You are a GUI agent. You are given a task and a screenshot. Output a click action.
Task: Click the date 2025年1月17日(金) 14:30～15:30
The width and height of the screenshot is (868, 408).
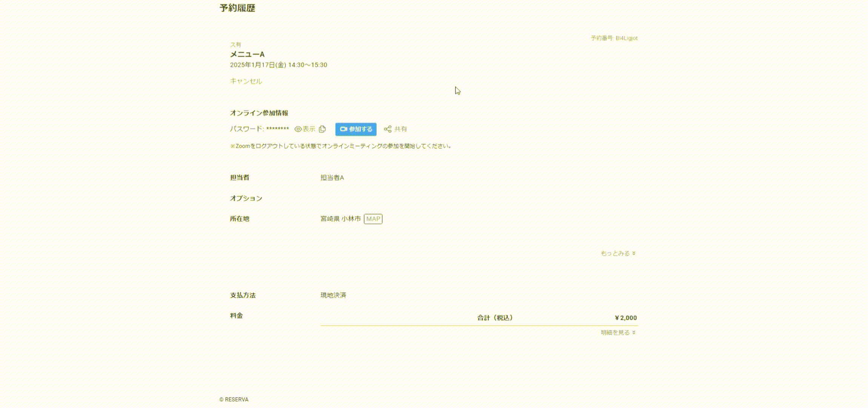pyautogui.click(x=279, y=65)
